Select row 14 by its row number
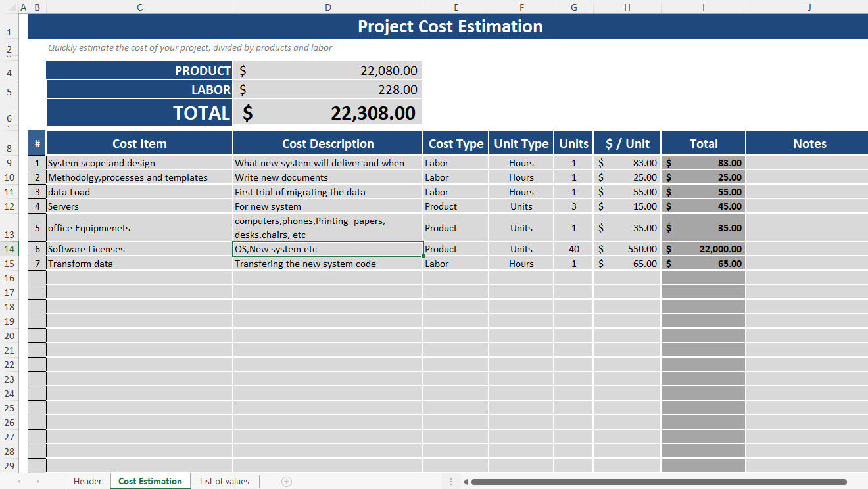This screenshot has height=489, width=868. point(10,248)
